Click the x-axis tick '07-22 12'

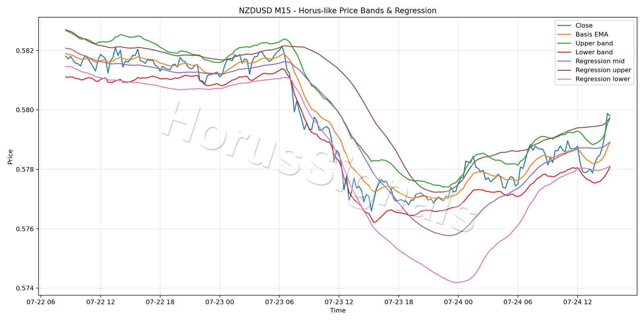100,302
